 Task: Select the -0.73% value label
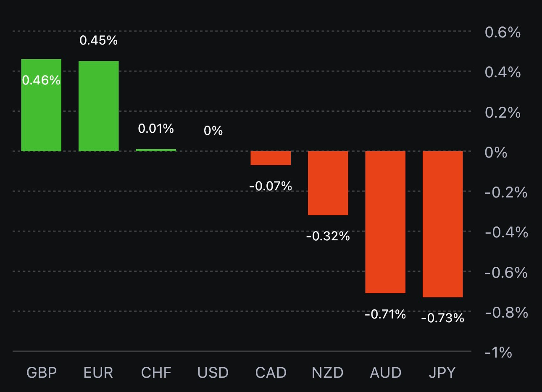pyautogui.click(x=442, y=318)
